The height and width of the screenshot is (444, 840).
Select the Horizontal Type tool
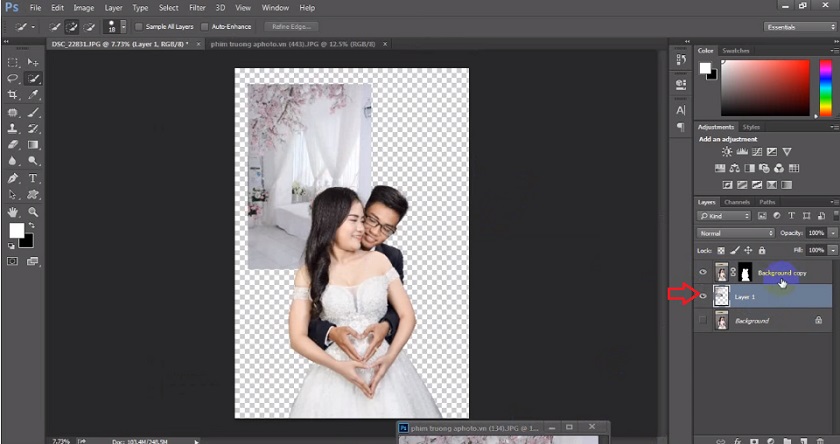click(x=33, y=178)
